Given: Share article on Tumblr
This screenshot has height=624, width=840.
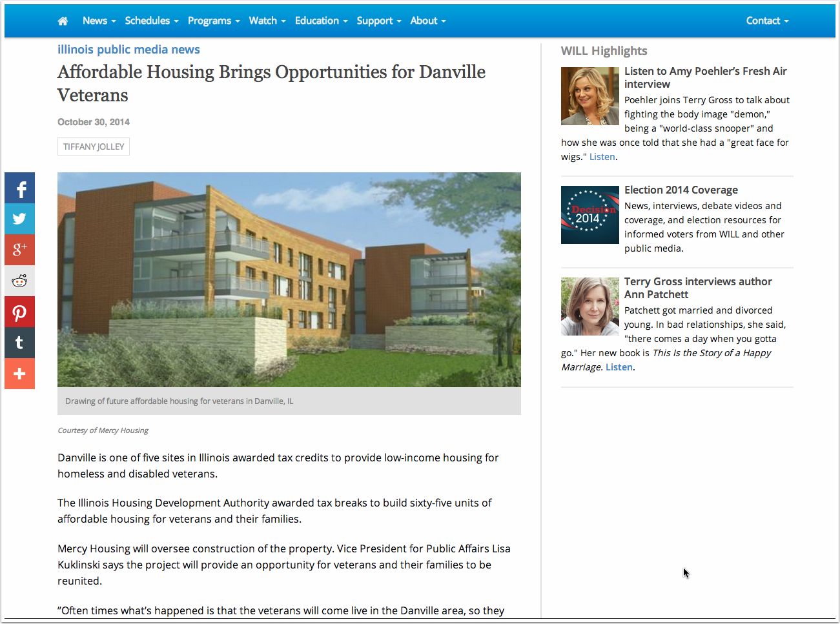Looking at the screenshot, I should [x=19, y=343].
